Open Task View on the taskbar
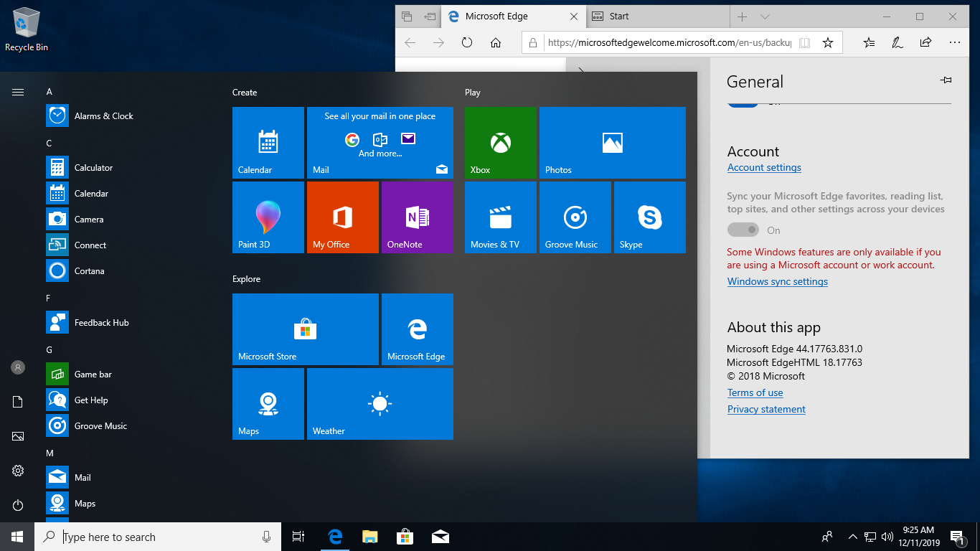Image resolution: width=980 pixels, height=551 pixels. point(298,537)
